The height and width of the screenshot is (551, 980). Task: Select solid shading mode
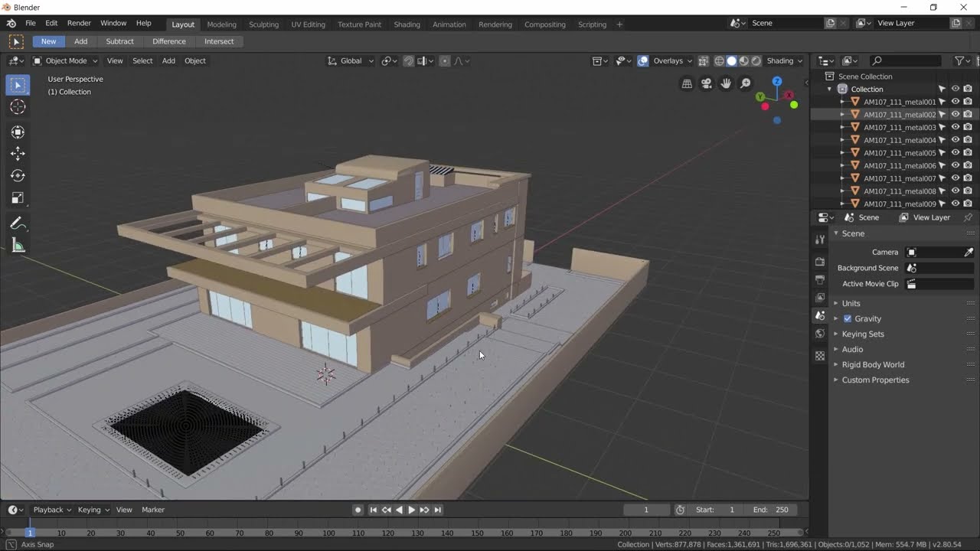click(x=732, y=61)
